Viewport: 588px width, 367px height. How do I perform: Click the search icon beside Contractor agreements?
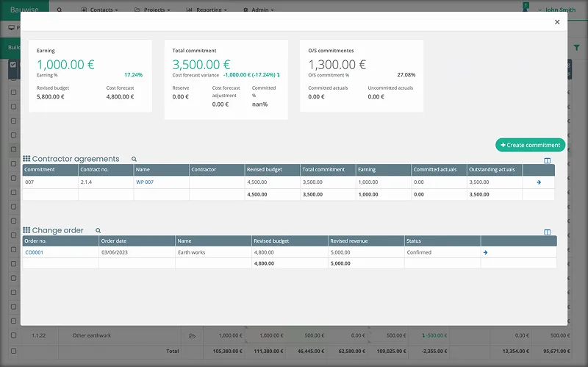coord(134,159)
